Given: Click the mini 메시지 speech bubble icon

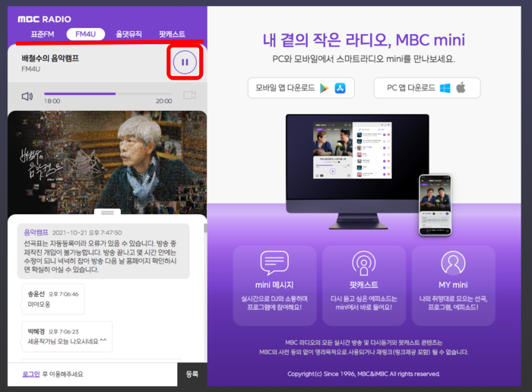Looking at the screenshot, I should (x=274, y=262).
